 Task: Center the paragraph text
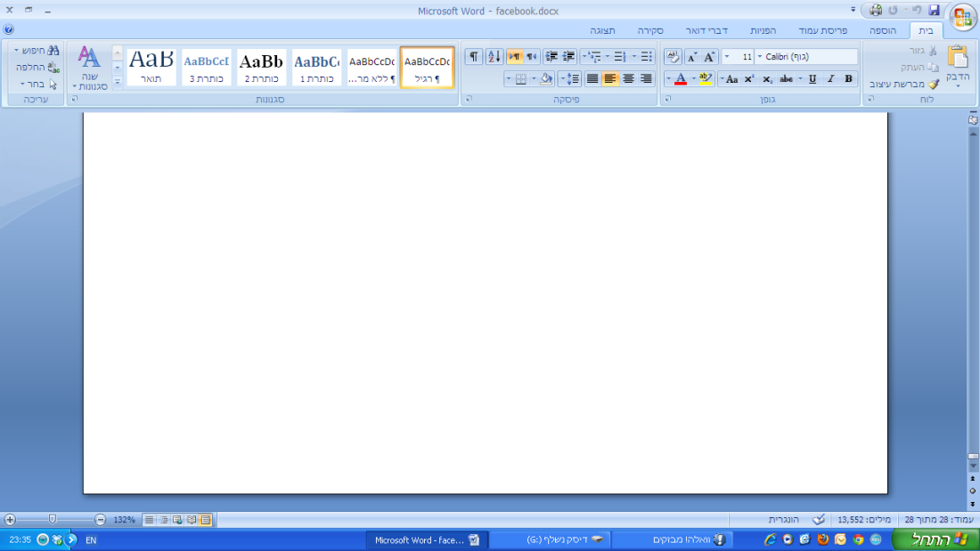click(628, 78)
